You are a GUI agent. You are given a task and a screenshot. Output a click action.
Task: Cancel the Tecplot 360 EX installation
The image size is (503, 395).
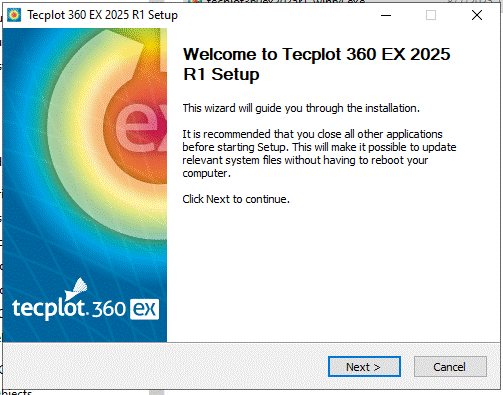(x=450, y=367)
